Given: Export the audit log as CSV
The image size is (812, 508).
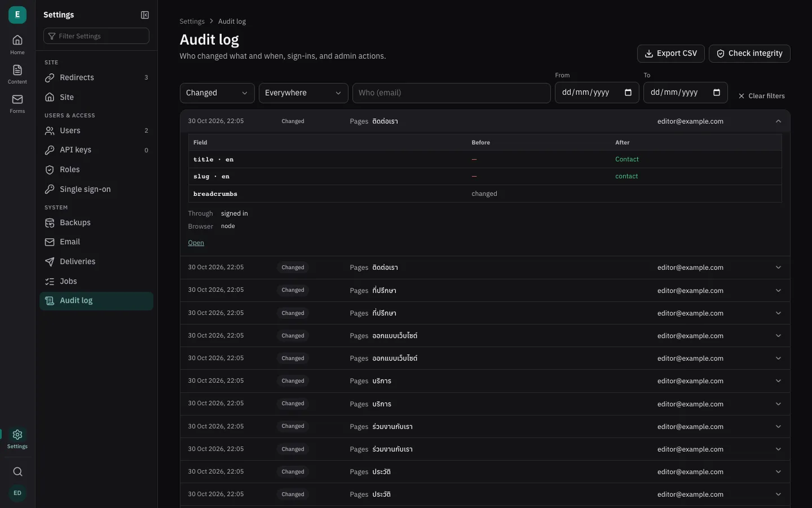Looking at the screenshot, I should tap(671, 54).
